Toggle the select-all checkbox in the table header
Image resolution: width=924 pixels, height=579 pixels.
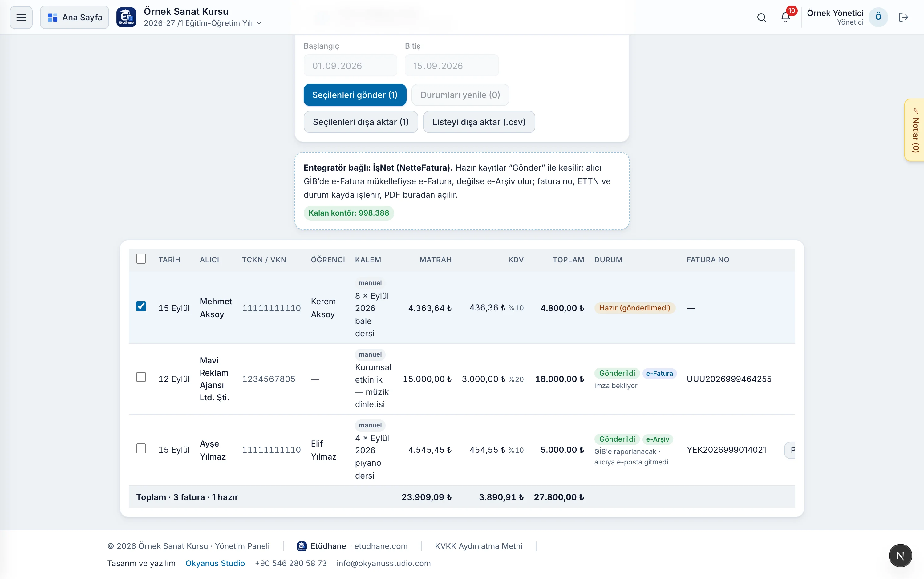(141, 259)
